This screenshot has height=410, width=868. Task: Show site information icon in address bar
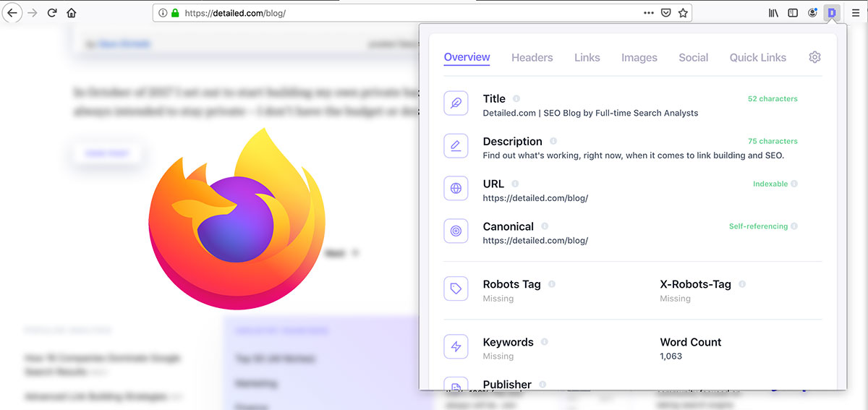click(163, 13)
